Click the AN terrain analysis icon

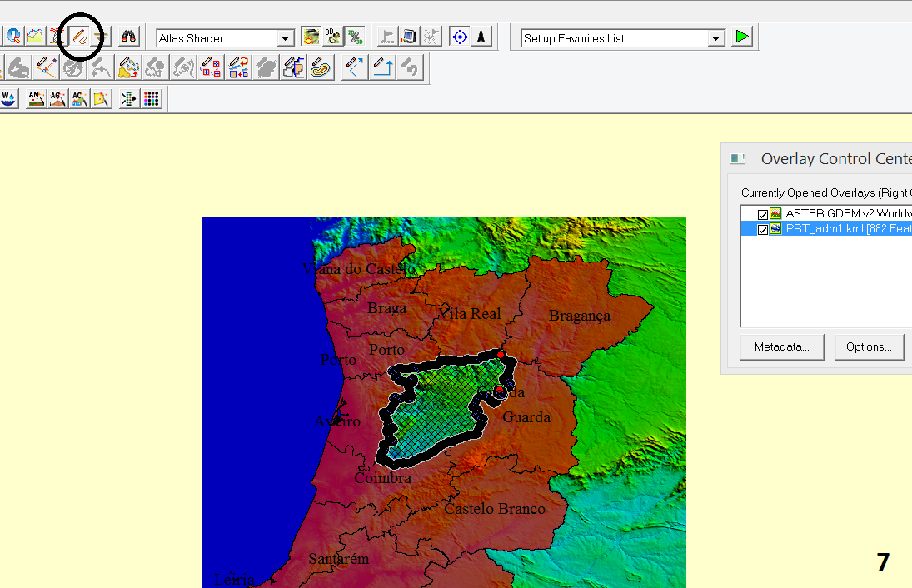pyautogui.click(x=36, y=98)
